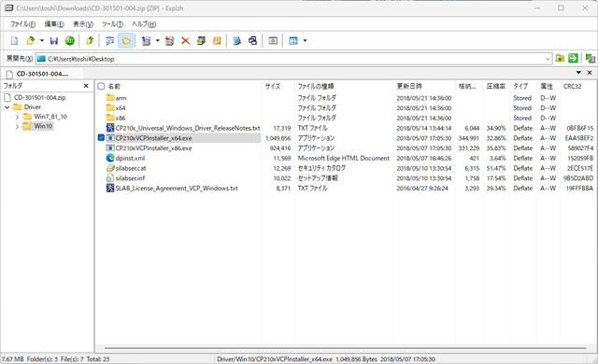Click the horizontal scrollbar of file list

point(345,347)
